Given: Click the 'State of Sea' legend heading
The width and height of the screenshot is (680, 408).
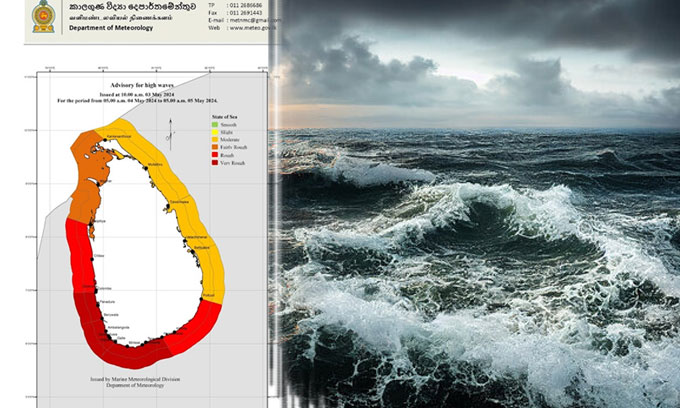Looking at the screenshot, I should pos(224,117).
